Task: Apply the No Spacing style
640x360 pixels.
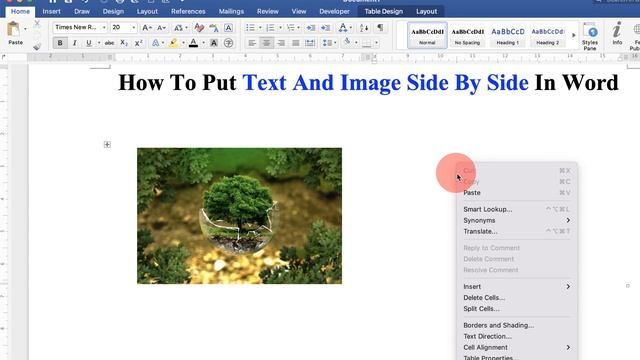Action: (467, 36)
